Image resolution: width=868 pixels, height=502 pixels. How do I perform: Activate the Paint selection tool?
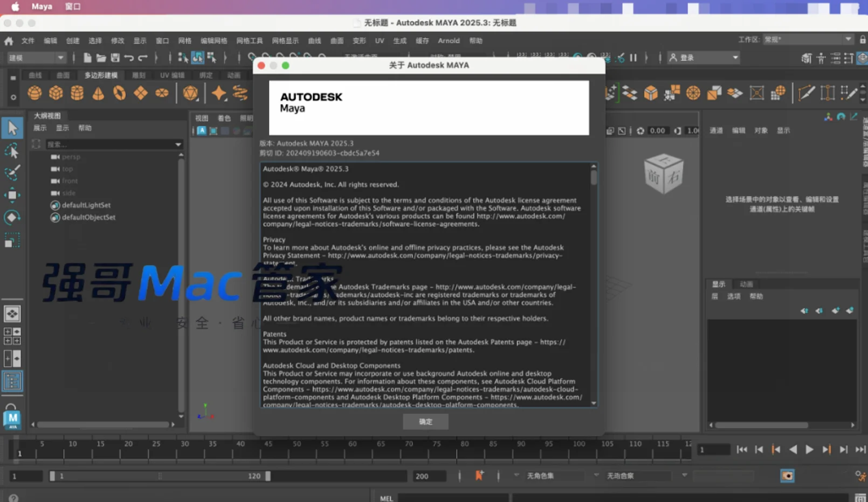[12, 173]
